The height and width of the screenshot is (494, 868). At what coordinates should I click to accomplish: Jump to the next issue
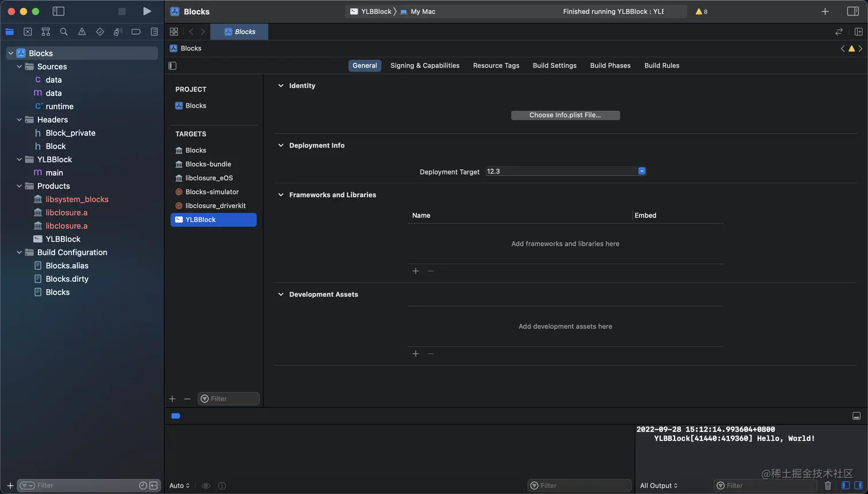click(860, 48)
